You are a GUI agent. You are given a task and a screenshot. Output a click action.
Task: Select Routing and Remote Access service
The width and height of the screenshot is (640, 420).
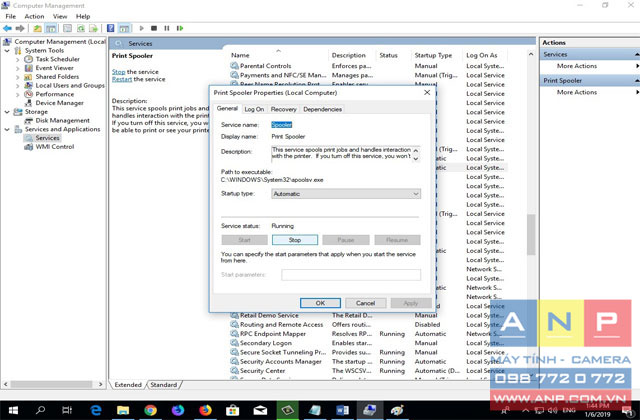point(281,325)
